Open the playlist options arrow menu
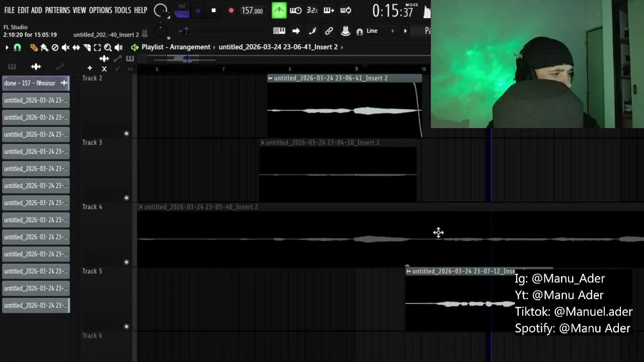The width and height of the screenshot is (644, 362). [7, 47]
